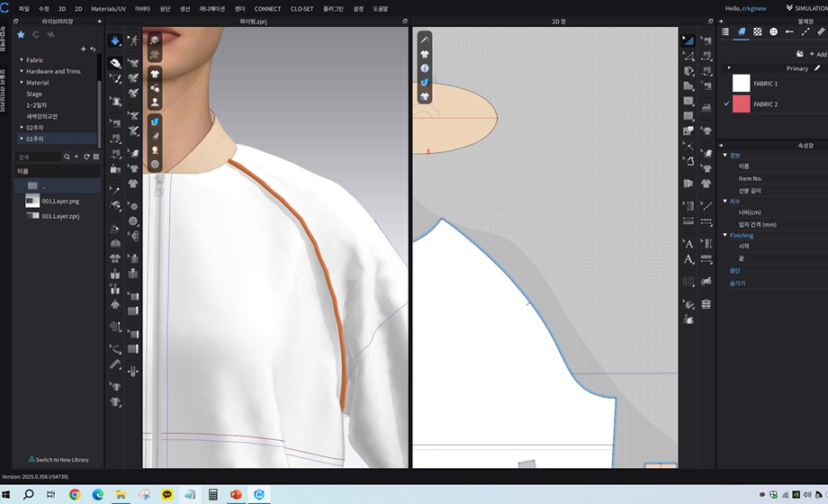
Task: Toggle avatar display icon in 3D viewport
Action: (155, 103)
